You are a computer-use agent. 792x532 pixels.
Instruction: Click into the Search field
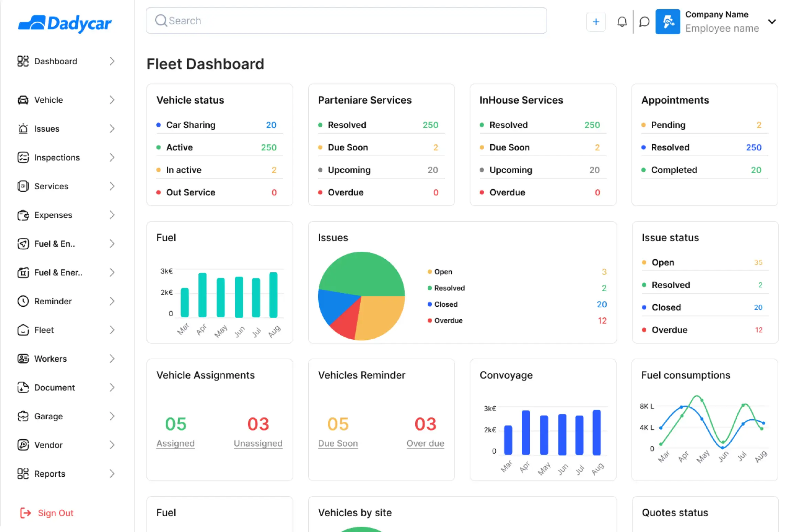click(346, 21)
